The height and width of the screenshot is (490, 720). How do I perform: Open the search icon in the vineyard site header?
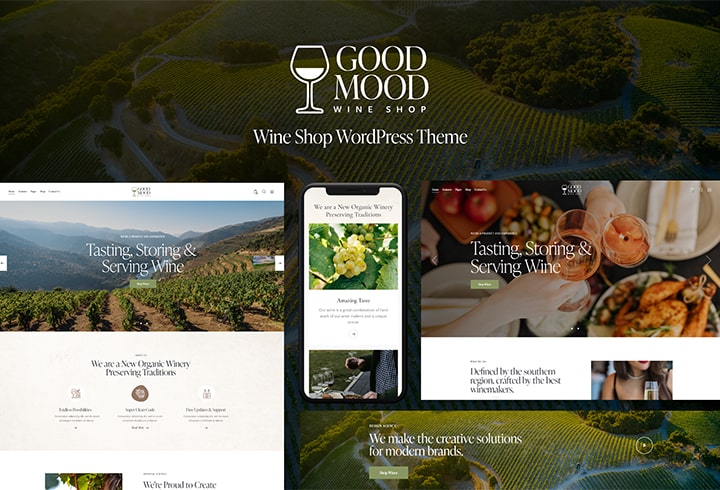click(264, 191)
